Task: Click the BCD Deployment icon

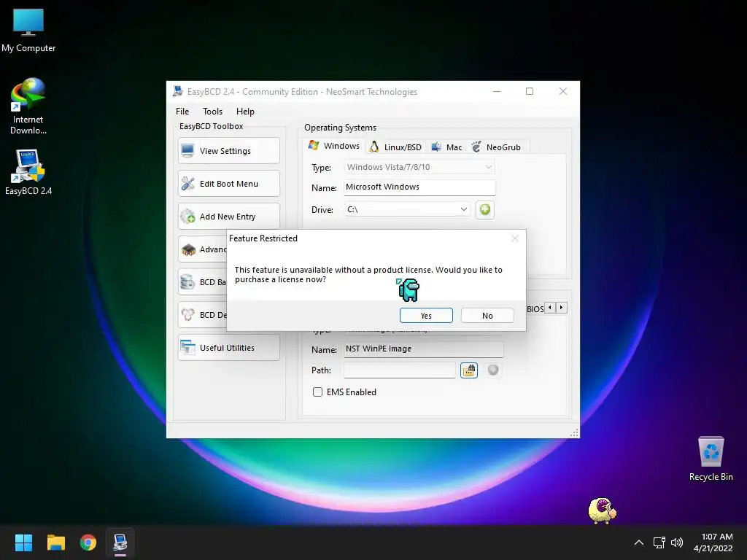Action: click(x=187, y=315)
